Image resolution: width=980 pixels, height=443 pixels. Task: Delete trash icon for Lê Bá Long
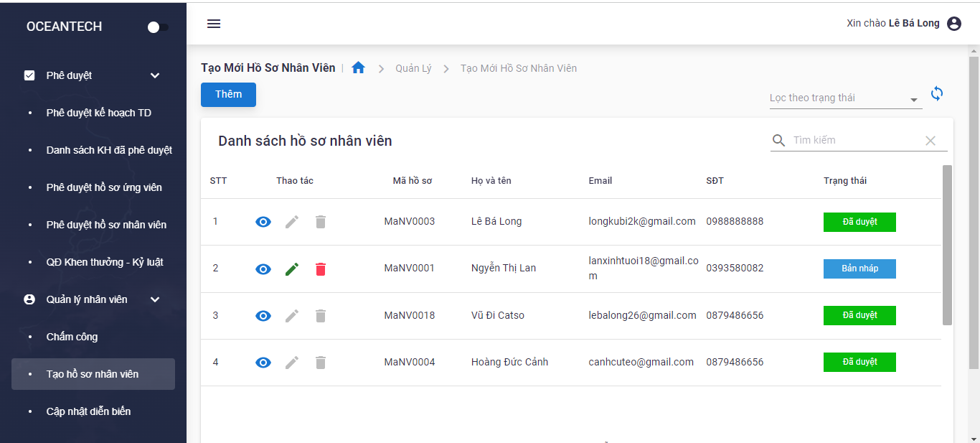coord(321,222)
